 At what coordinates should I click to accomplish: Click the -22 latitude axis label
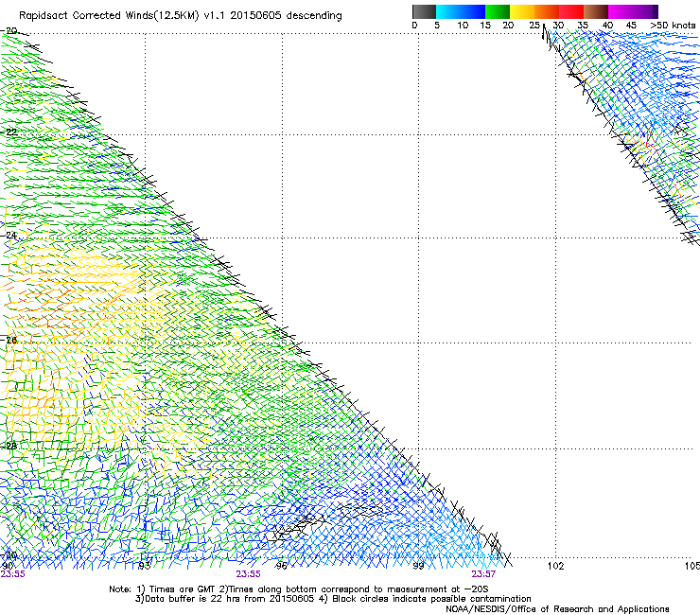9,132
